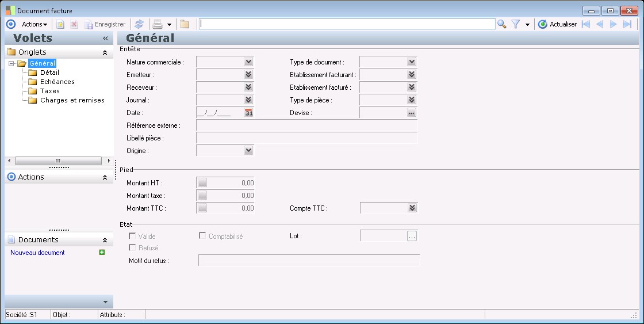Click the Devise ellipsis button
Screen dimensions: 644x324
(x=412, y=113)
